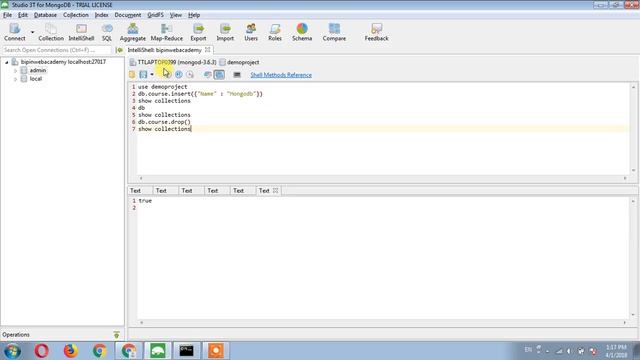Open the File menu

pos(7,15)
